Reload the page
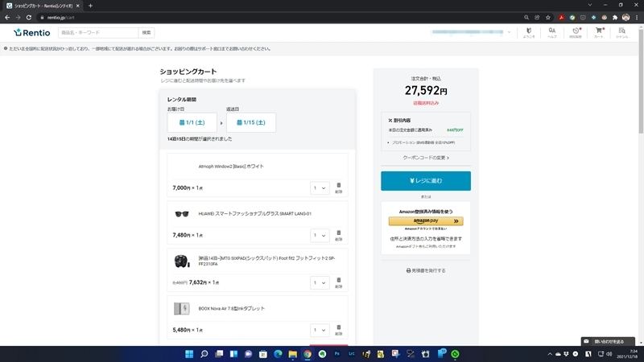 (29, 18)
